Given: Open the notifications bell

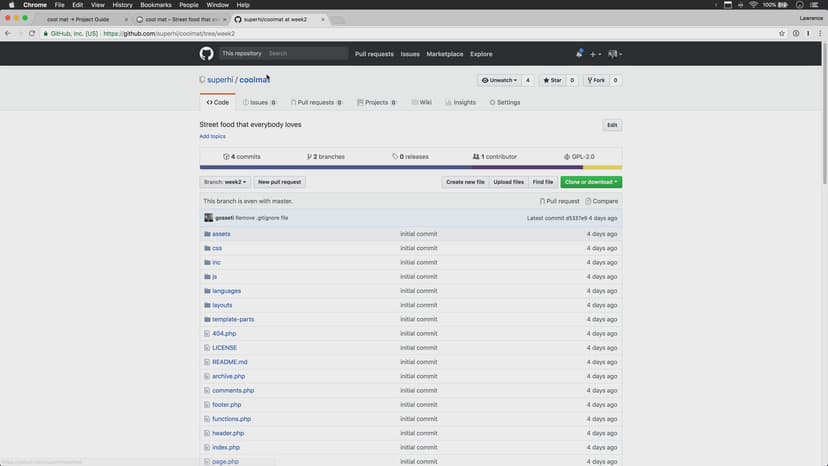Looking at the screenshot, I should tap(578, 53).
